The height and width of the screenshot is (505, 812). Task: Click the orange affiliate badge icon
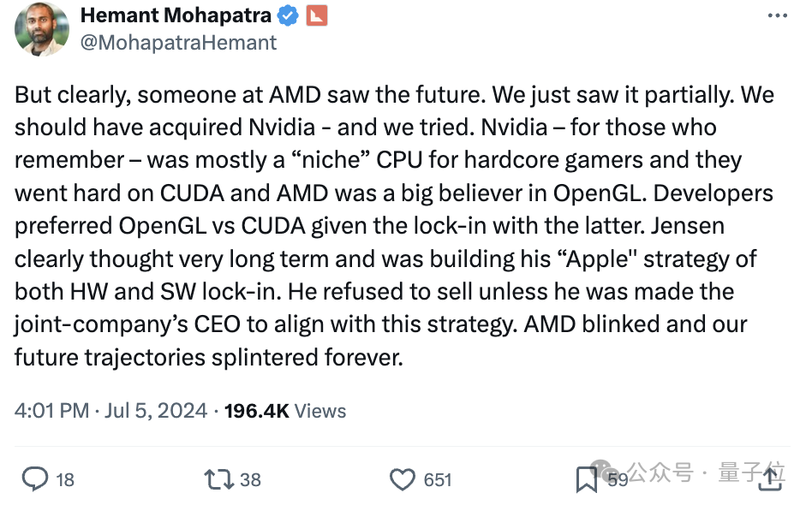coord(316,15)
